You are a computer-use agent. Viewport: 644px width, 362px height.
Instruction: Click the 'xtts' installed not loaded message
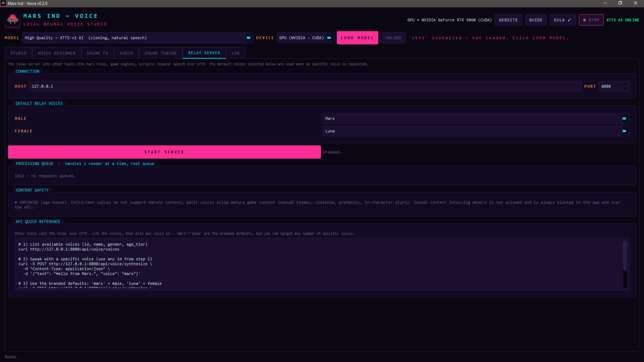[x=489, y=38]
